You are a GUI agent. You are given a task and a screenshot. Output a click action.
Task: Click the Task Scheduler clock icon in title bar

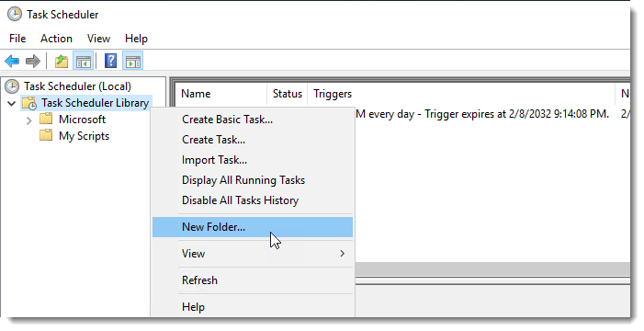click(15, 14)
